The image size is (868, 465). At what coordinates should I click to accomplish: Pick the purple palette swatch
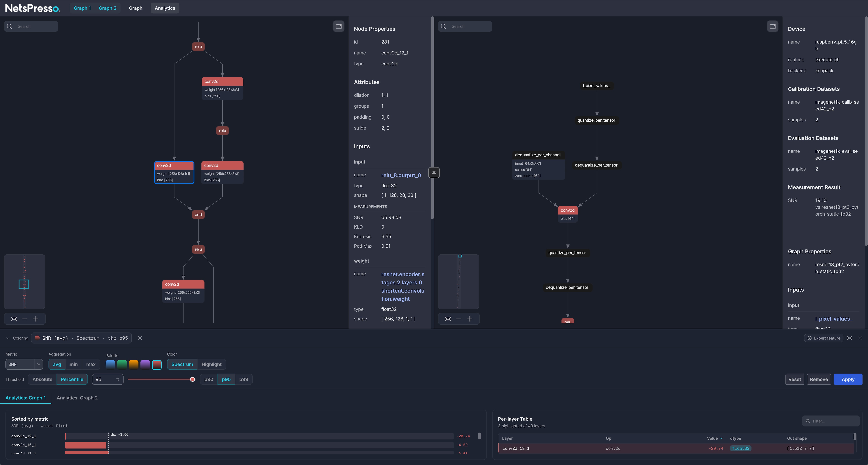click(145, 365)
